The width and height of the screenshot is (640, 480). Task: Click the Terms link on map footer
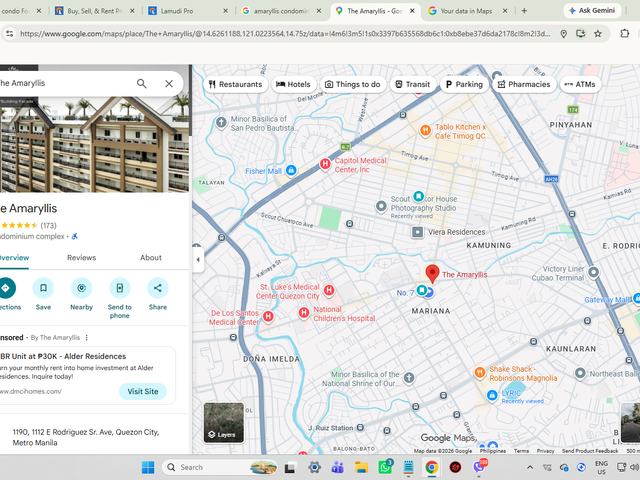(x=521, y=451)
